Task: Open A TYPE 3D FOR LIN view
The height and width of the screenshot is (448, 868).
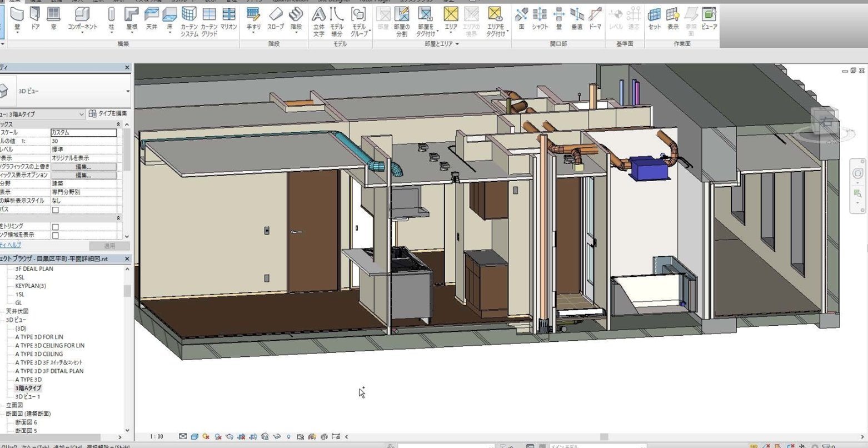Action: pyautogui.click(x=39, y=337)
